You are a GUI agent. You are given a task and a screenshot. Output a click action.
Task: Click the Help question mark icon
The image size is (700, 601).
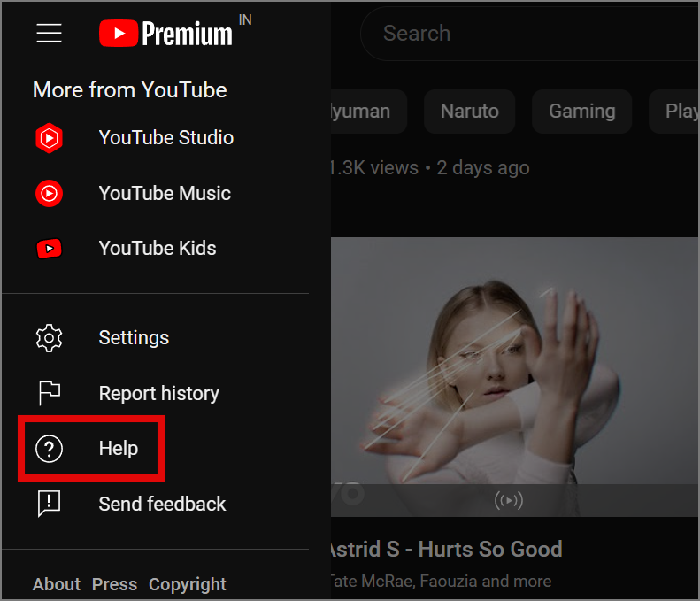(49, 449)
